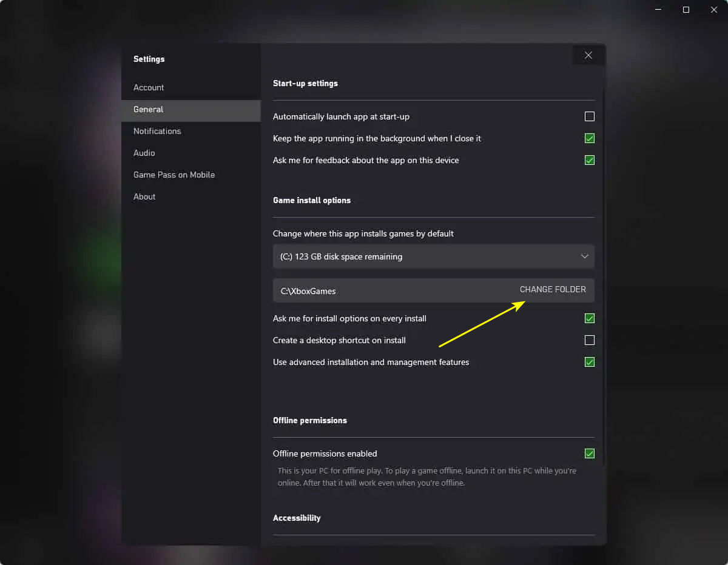Open the Account settings section
Image resolution: width=728 pixels, height=565 pixels.
coord(149,87)
